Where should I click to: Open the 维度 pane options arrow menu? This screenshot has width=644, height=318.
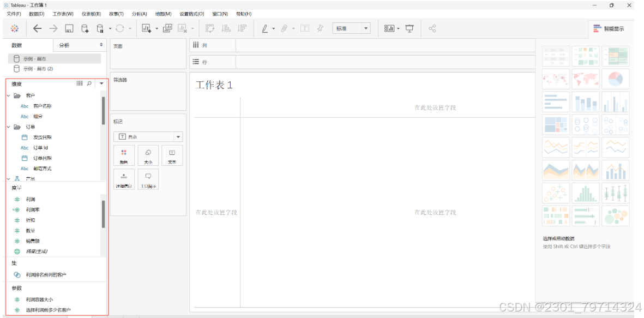[x=101, y=83]
